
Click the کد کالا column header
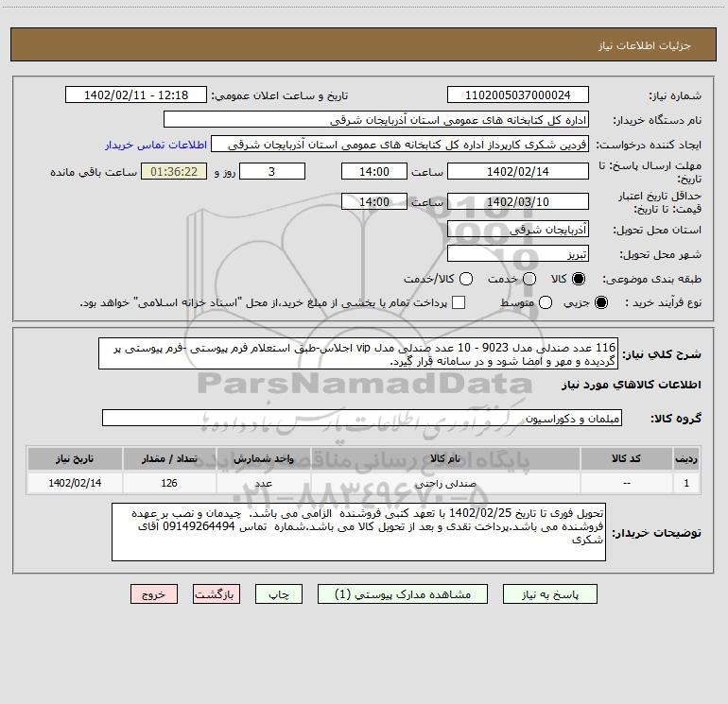[x=626, y=458]
